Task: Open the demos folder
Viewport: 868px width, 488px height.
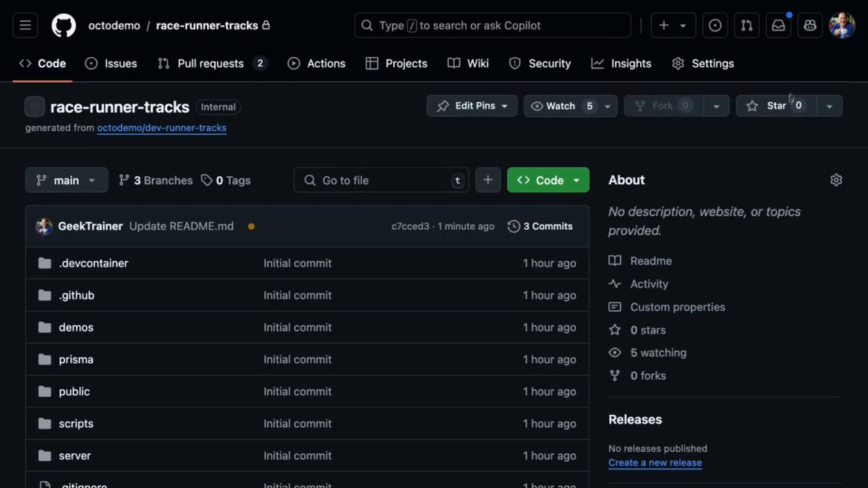Action: 76,328
